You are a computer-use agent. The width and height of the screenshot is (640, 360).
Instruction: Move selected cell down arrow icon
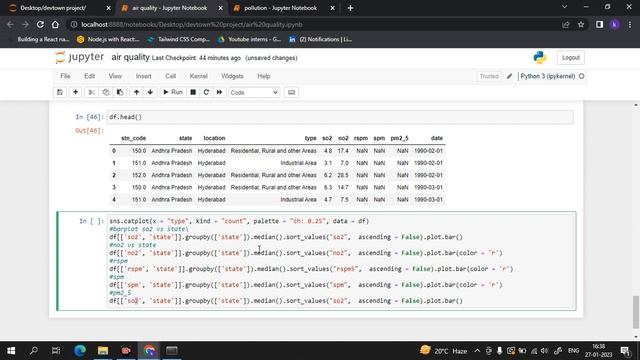(151, 92)
